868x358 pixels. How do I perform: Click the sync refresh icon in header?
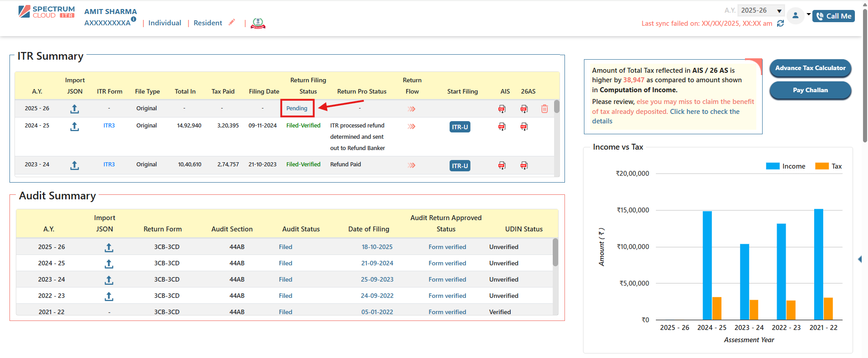tap(780, 24)
